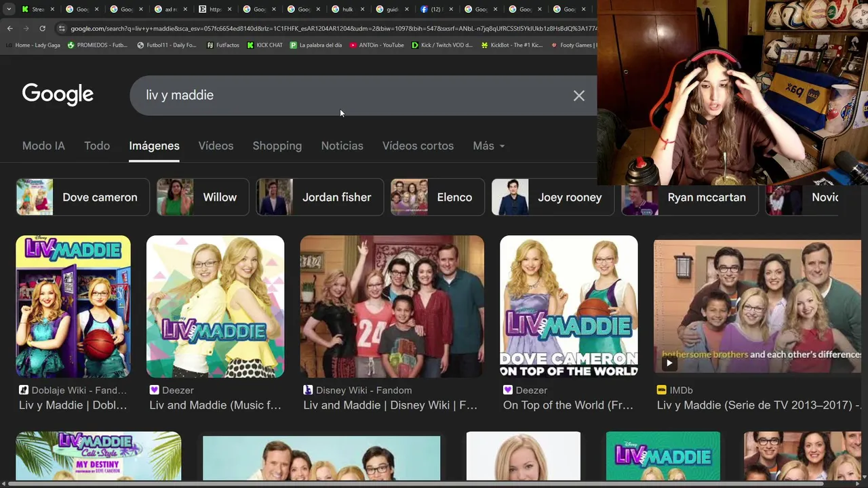
Task: Open the PROMIEDOS bookmark
Action: pyautogui.click(x=98, y=45)
